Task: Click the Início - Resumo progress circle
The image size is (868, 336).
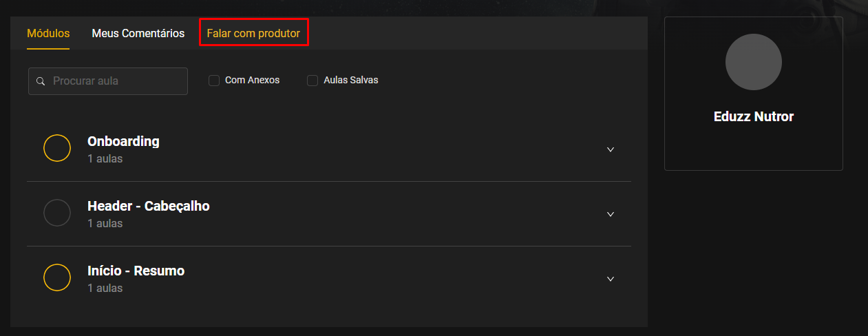Action: point(57,277)
